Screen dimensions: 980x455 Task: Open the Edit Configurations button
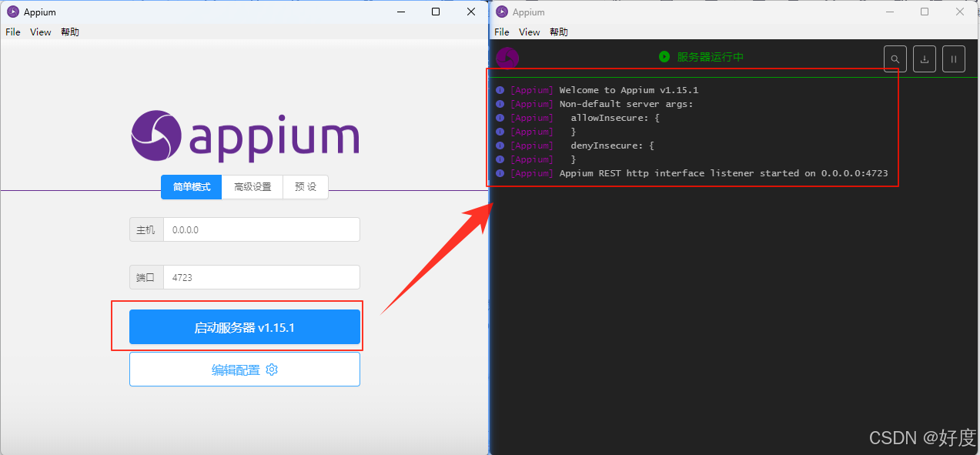click(244, 370)
